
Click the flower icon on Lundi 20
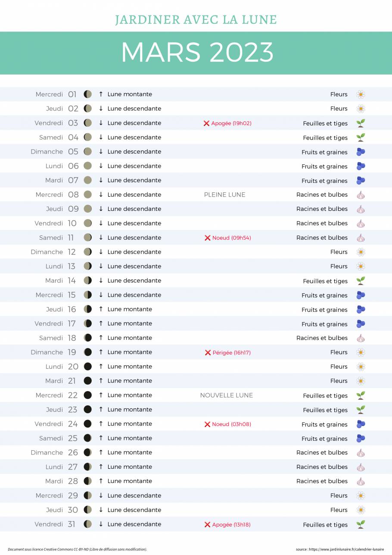click(361, 367)
